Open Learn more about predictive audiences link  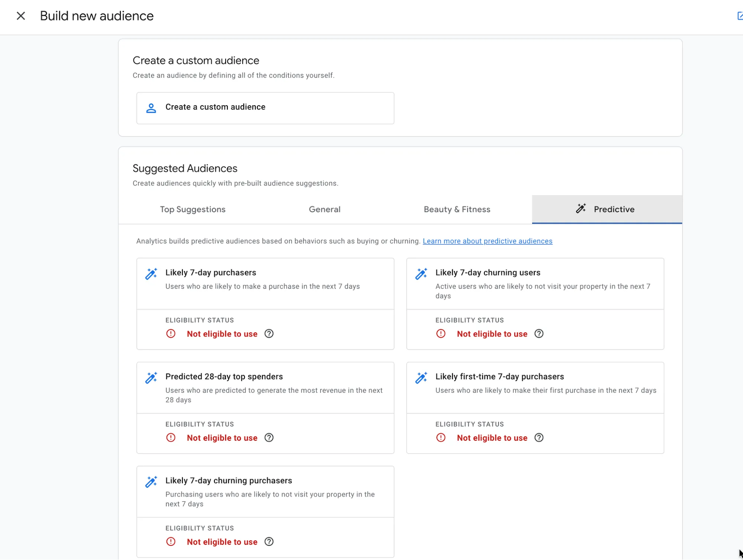(487, 241)
